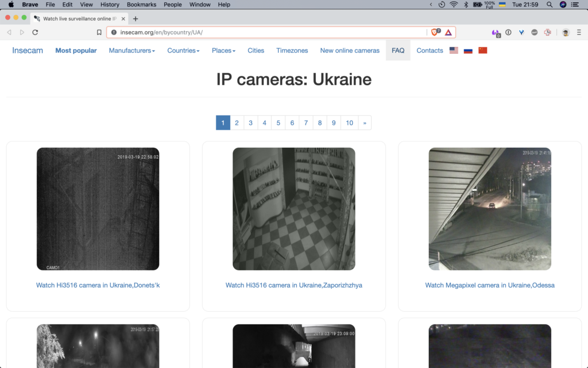The image size is (588, 368).
Task: Open the Most popular page
Action: [x=76, y=51]
